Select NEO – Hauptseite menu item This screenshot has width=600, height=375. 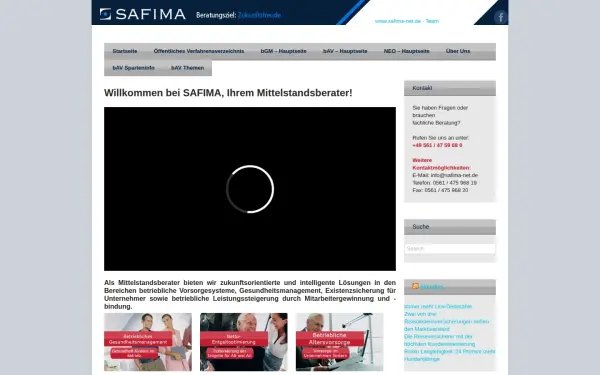point(406,51)
